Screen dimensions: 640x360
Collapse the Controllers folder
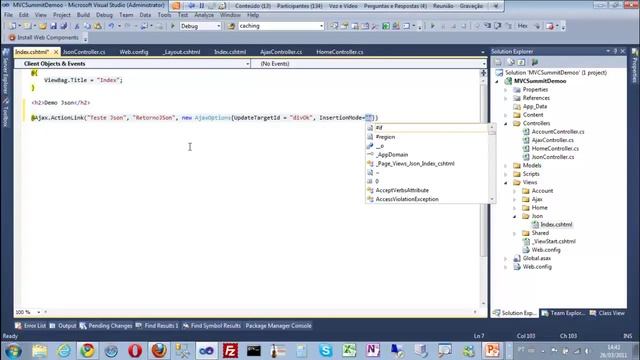point(506,123)
